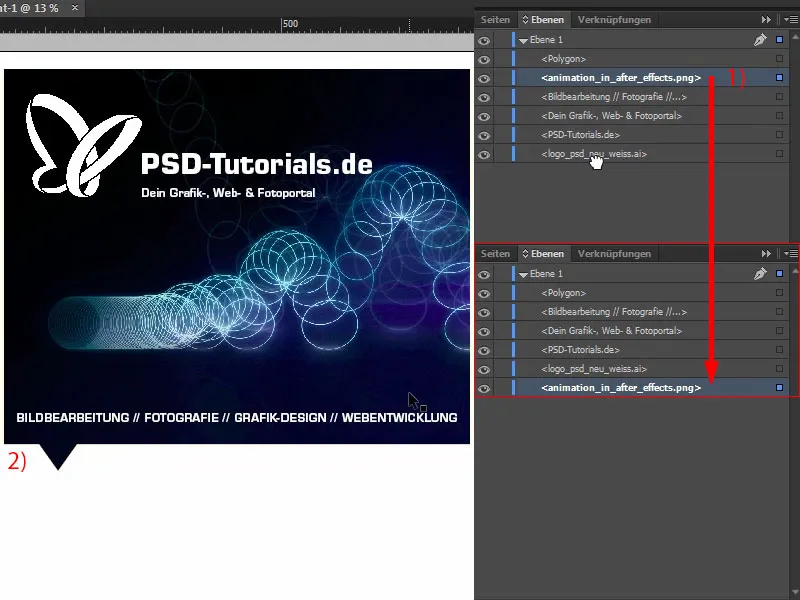Image resolution: width=800 pixels, height=600 pixels.
Task: Toggle eye for <logo_psd_neu_weiss.ai> in lower panel
Action: pyautogui.click(x=484, y=369)
